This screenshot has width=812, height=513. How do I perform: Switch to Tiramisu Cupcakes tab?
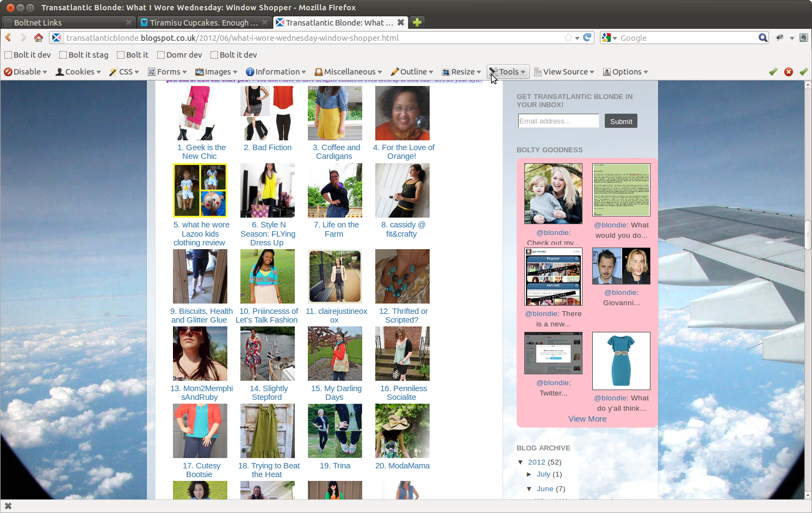coord(204,22)
